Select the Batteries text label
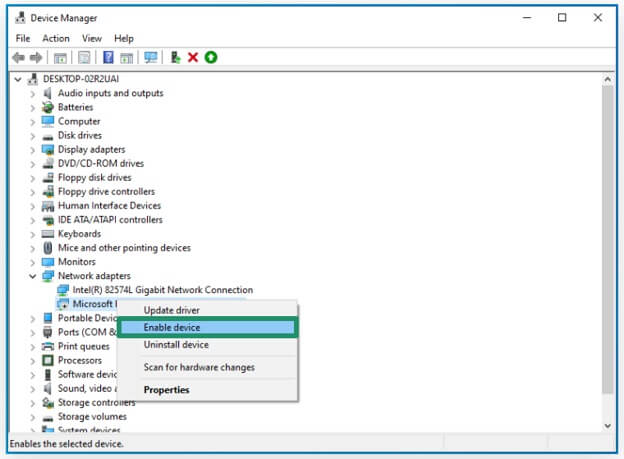624x459 pixels. [x=75, y=107]
